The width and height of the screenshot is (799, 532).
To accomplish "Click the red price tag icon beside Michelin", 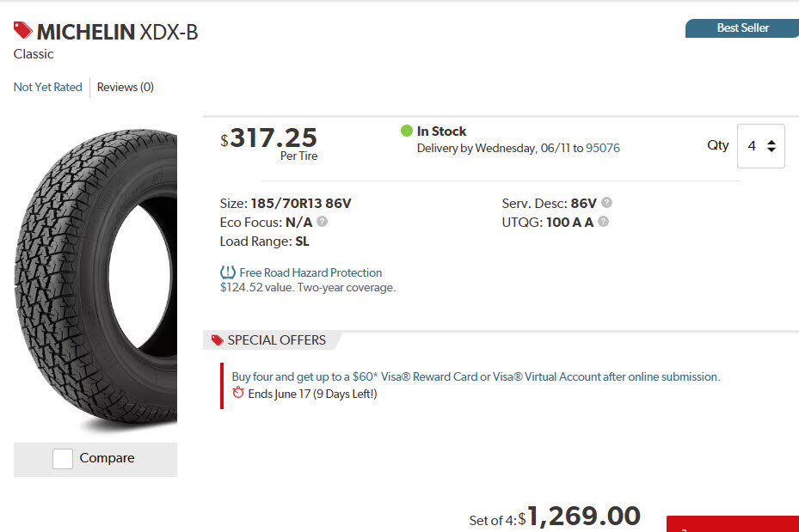I will (23, 31).
